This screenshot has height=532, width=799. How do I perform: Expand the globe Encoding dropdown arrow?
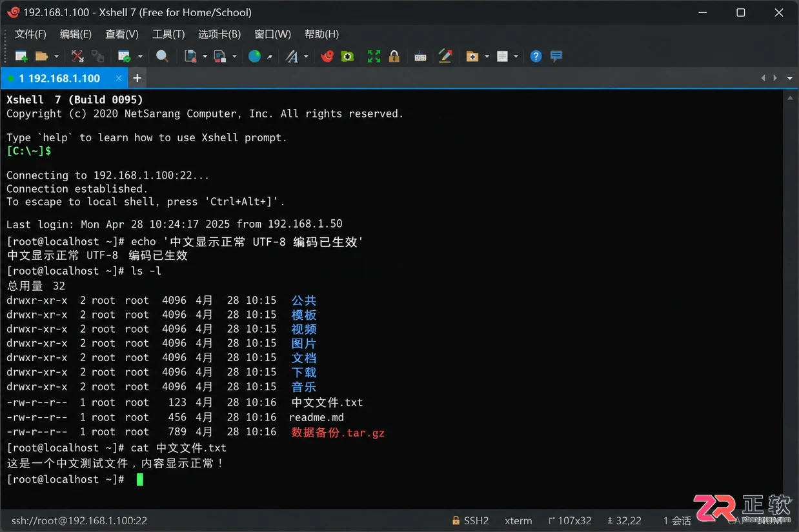[270, 57]
